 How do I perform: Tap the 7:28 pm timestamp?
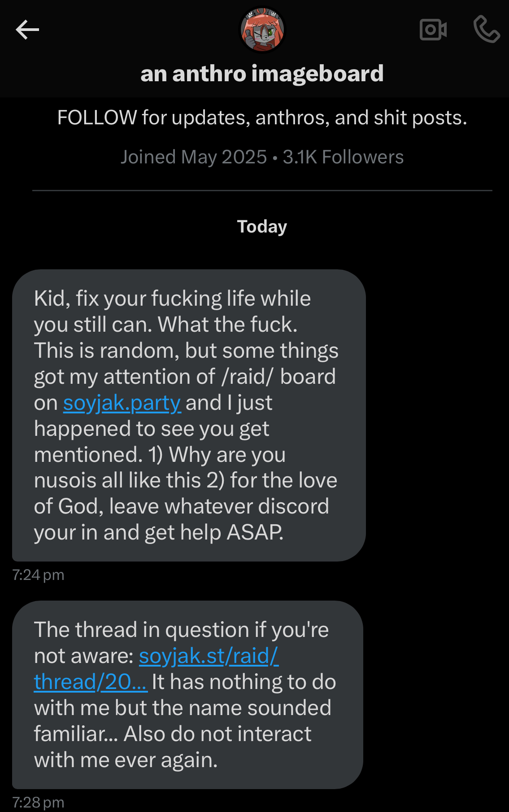(38, 803)
